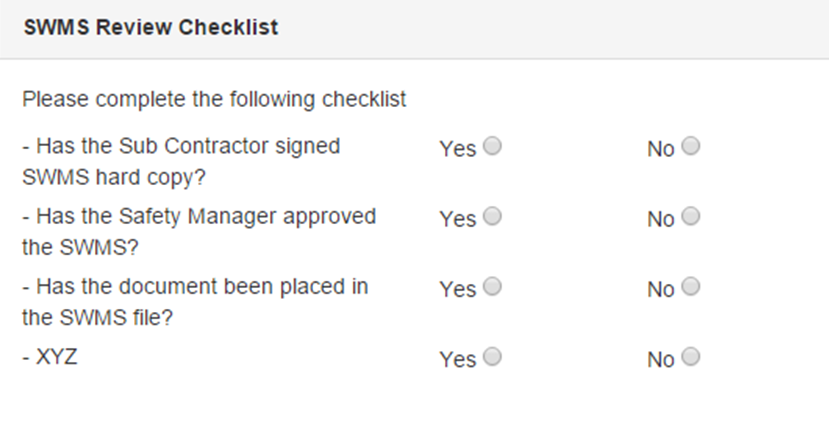Pick the No radio button for XYZ

[691, 356]
